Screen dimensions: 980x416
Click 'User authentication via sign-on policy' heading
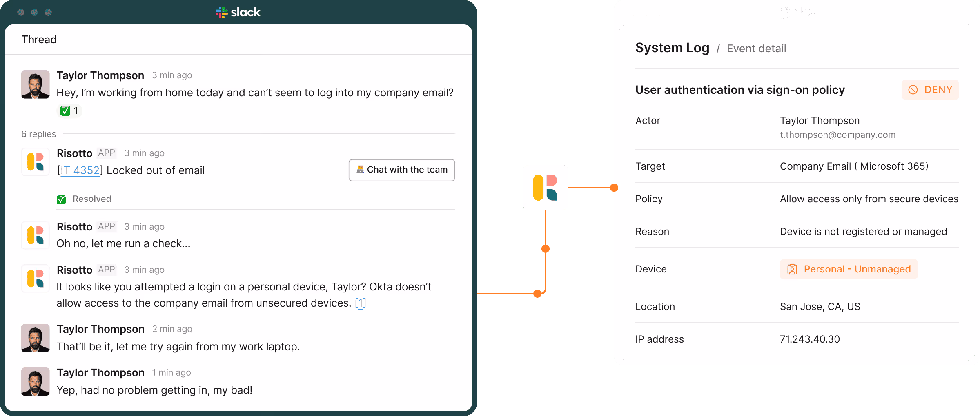click(740, 90)
